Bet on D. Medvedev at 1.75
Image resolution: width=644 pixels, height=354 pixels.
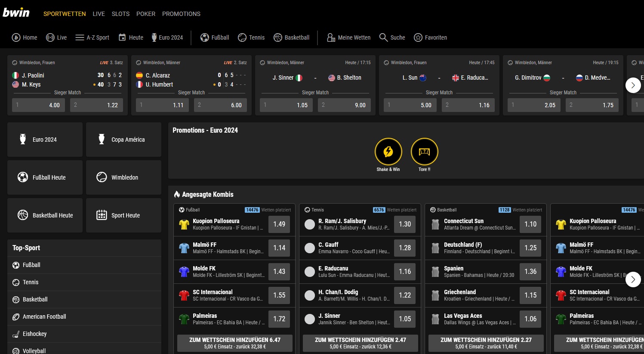click(592, 105)
